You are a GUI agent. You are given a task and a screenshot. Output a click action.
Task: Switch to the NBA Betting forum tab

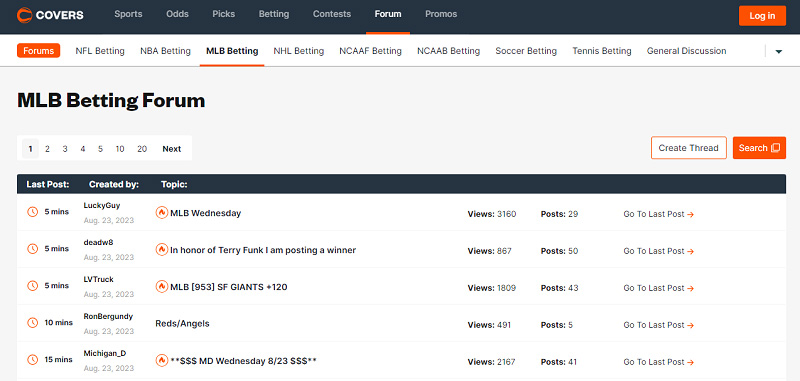(165, 51)
